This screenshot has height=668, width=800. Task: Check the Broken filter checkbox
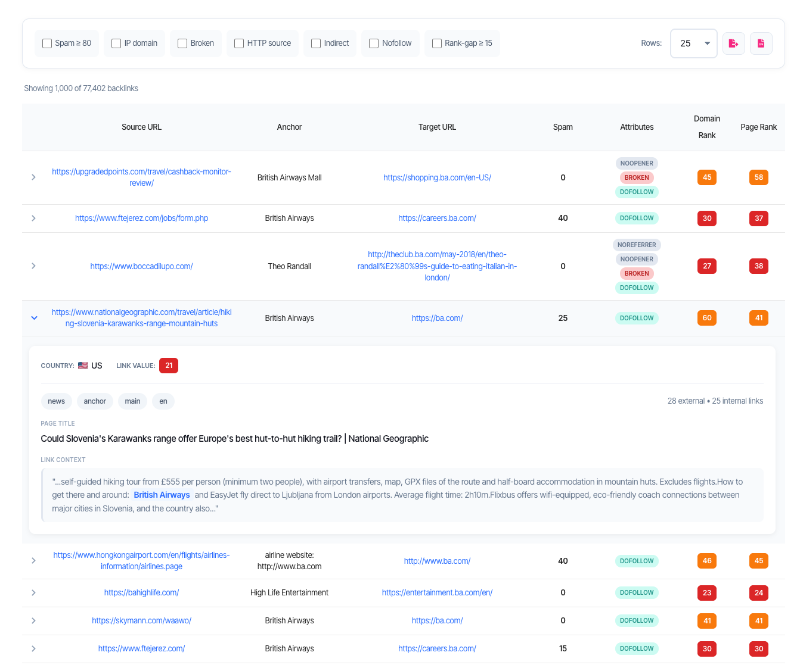tap(182, 43)
